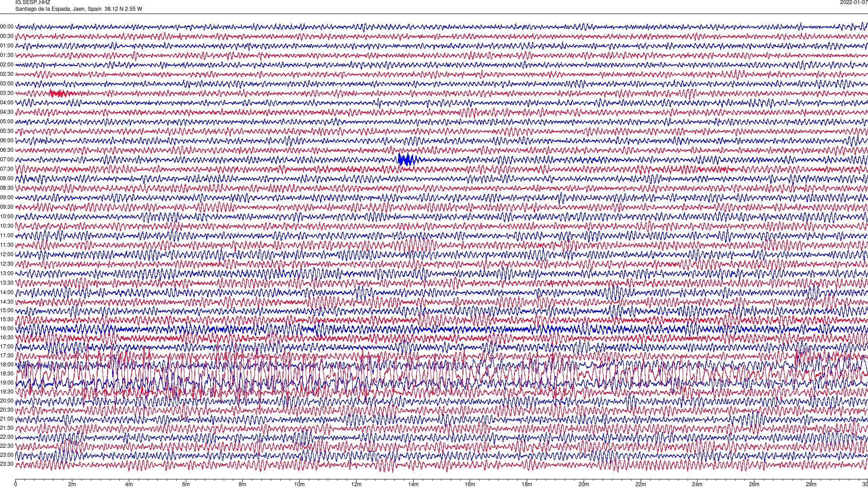The image size is (868, 488).
Task: Select the 07:00 trace time label
Action: click(x=7, y=160)
